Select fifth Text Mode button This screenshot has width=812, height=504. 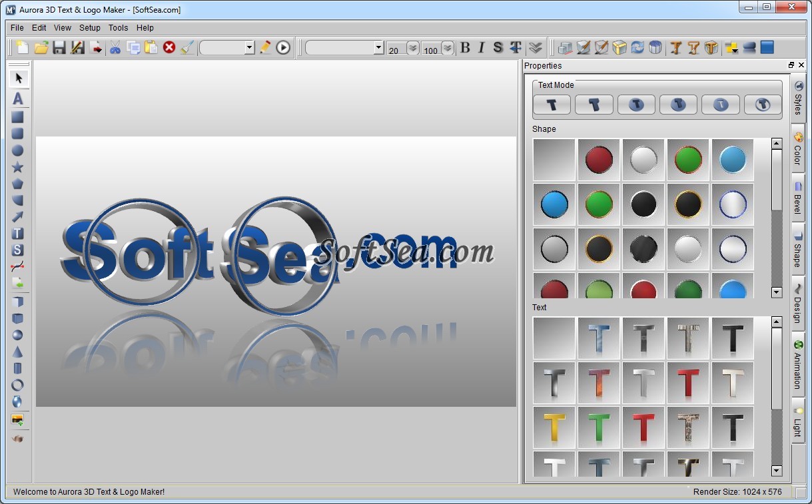coord(721,105)
